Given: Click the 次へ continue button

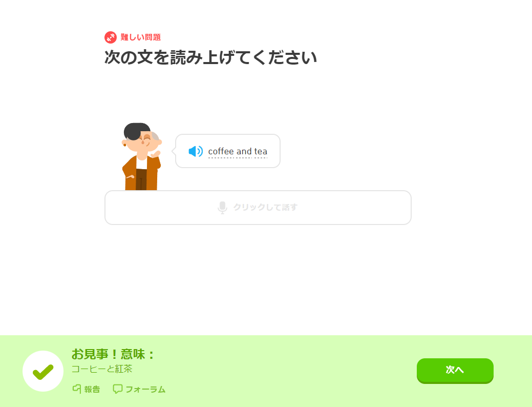Looking at the screenshot, I should pyautogui.click(x=455, y=370).
